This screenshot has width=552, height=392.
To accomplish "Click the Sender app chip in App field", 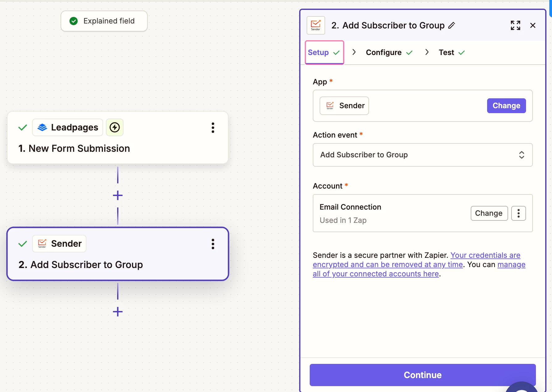I will [344, 106].
